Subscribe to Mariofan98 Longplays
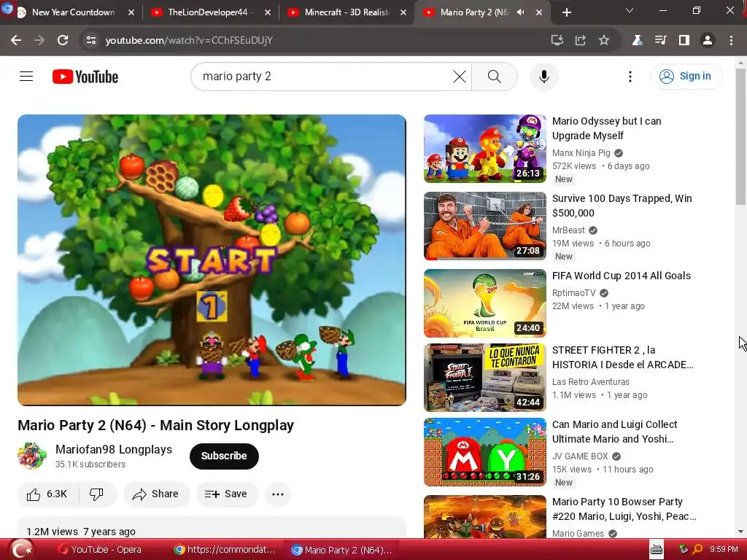 [x=224, y=456]
